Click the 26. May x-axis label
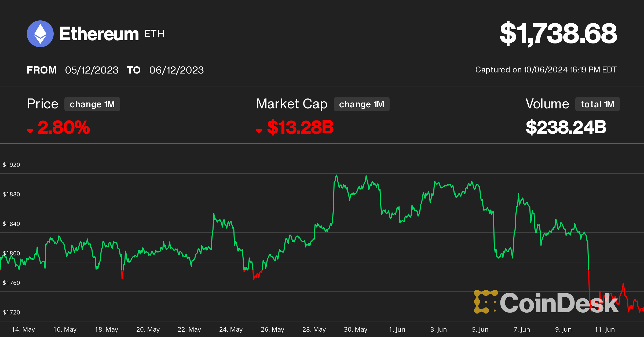This screenshot has height=337, width=644. (273, 329)
